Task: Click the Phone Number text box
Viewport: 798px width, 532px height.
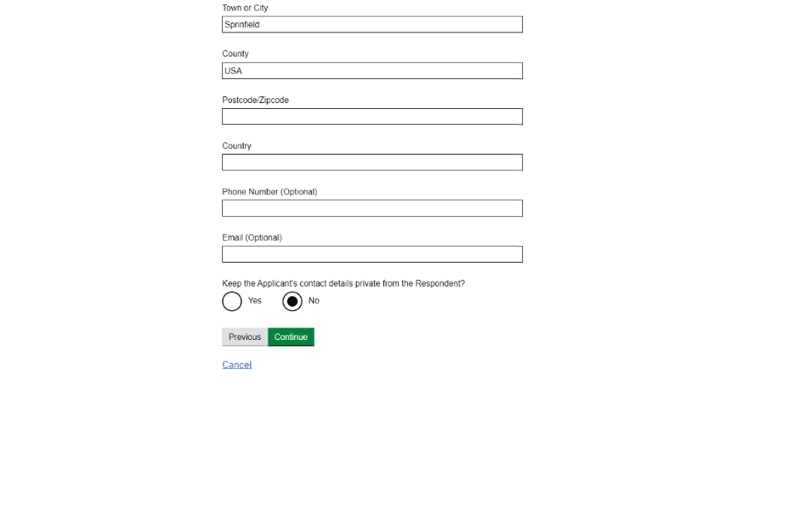Action: [x=372, y=208]
